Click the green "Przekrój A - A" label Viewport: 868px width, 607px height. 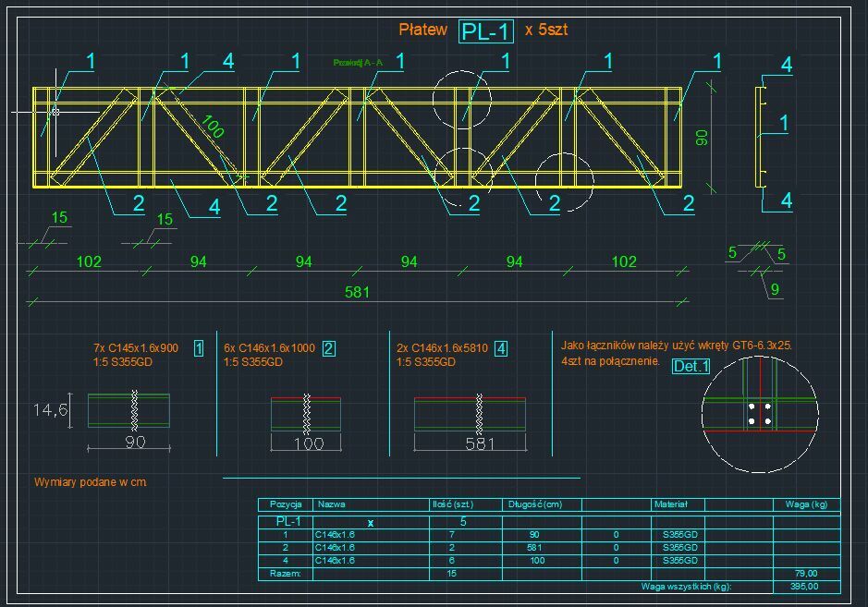[358, 63]
